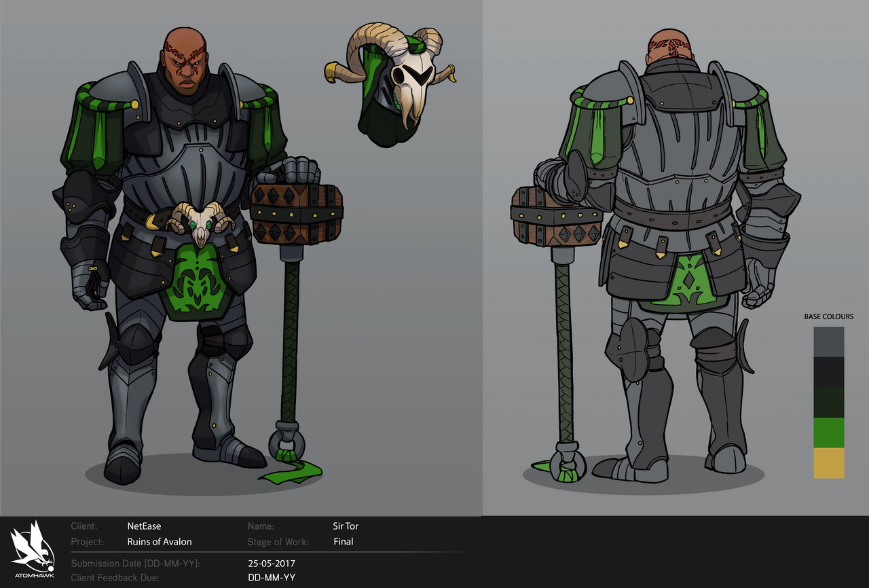Screen dimensions: 869x588
Task: Click the Client Feedback Due: label
Action: pyautogui.click(x=115, y=578)
